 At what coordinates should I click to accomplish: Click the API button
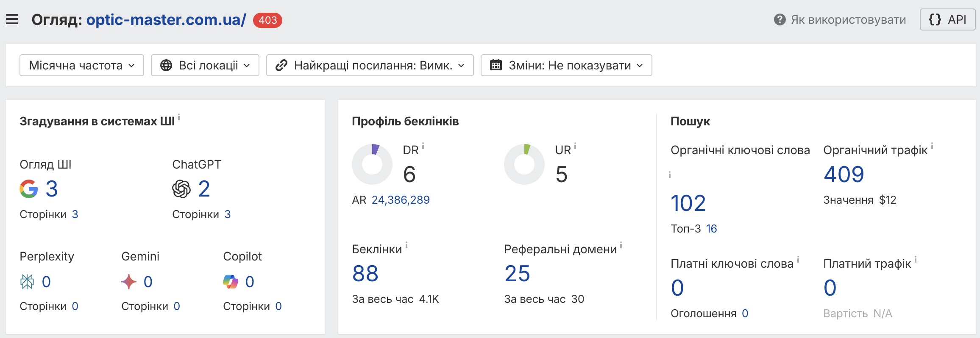tap(947, 20)
